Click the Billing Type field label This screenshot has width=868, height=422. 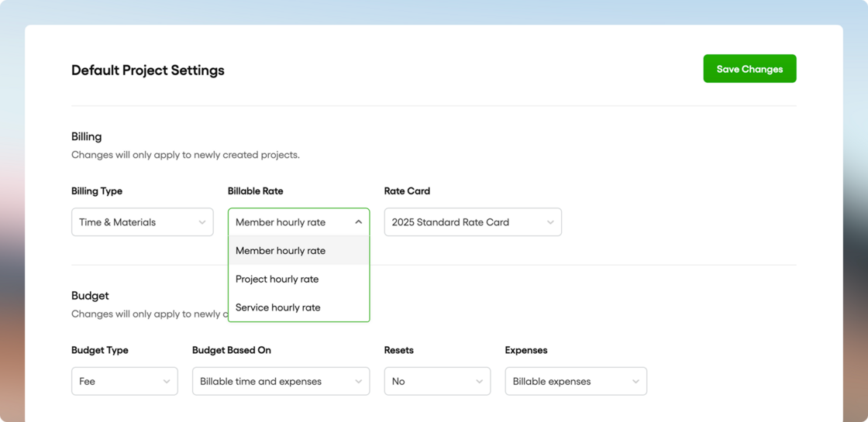coord(97,190)
